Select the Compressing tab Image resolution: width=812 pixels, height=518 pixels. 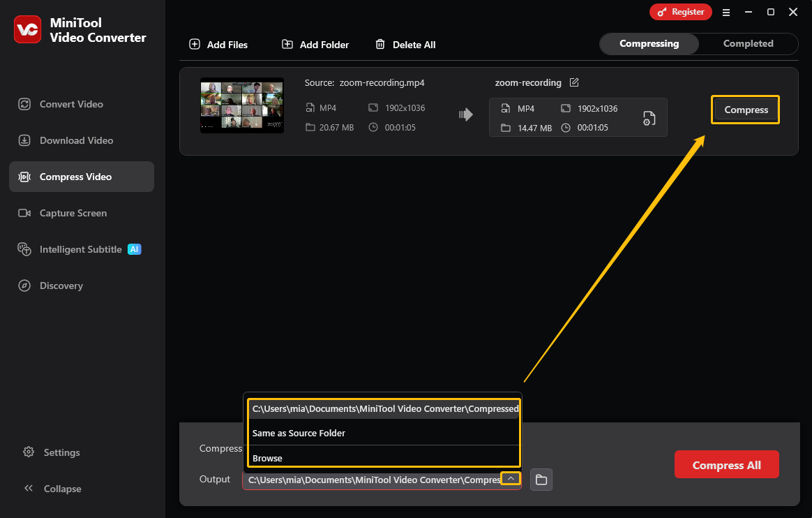coord(649,43)
